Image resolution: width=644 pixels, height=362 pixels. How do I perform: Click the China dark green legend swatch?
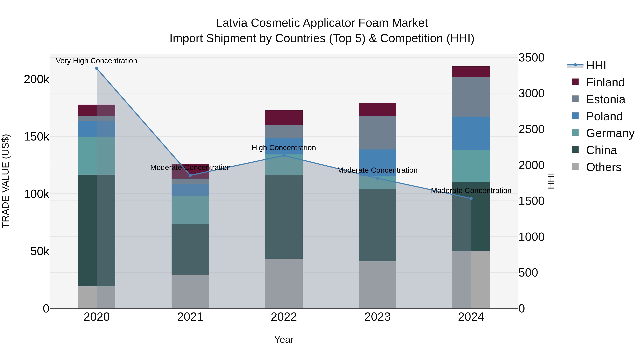tap(575, 149)
